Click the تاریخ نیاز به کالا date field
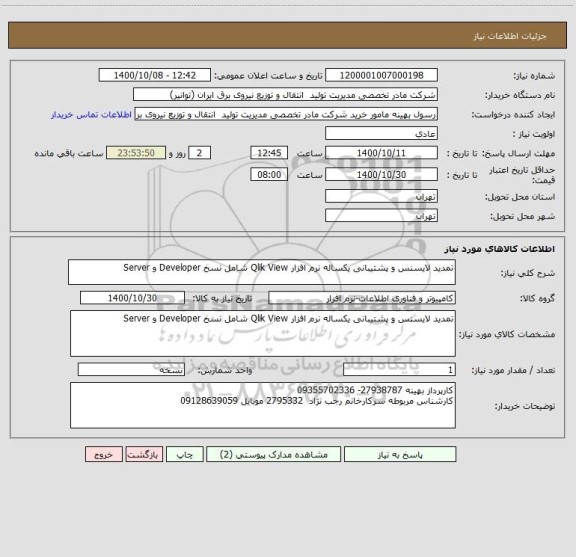Image resolution: width=576 pixels, height=557 pixels. pyautogui.click(x=132, y=298)
